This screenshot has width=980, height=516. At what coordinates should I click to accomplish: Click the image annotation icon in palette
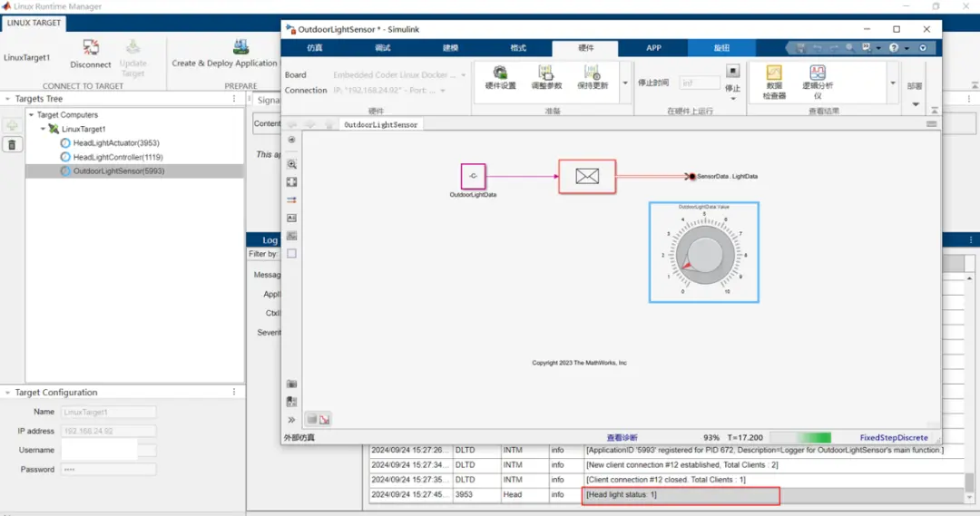tap(292, 236)
